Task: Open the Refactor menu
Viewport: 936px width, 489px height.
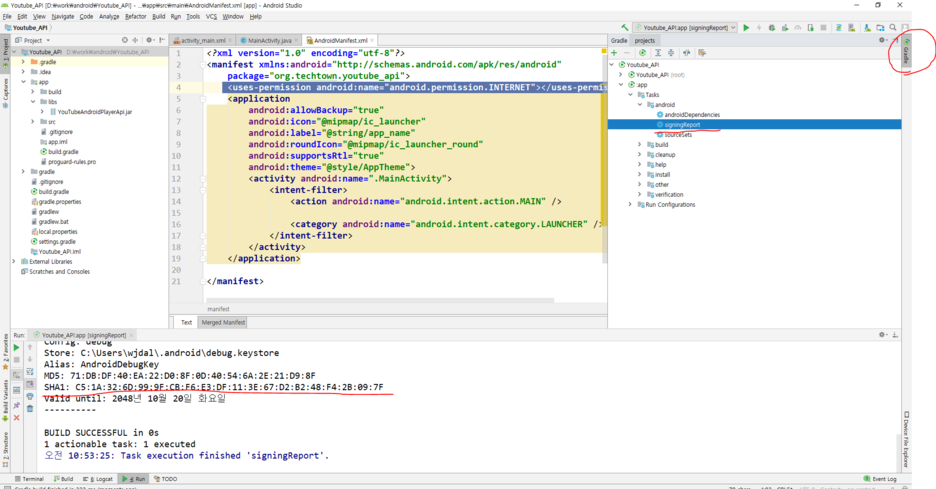Action: (136, 17)
